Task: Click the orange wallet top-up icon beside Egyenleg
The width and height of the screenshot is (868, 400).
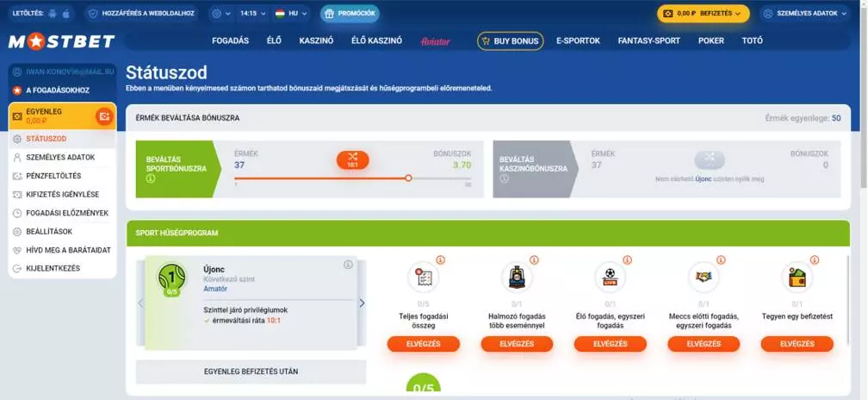Action: [x=104, y=116]
